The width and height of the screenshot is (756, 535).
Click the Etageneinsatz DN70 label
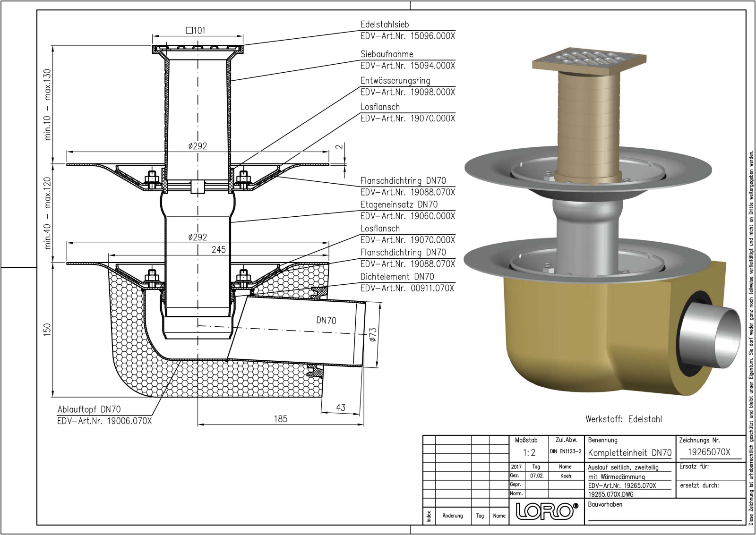click(x=399, y=204)
